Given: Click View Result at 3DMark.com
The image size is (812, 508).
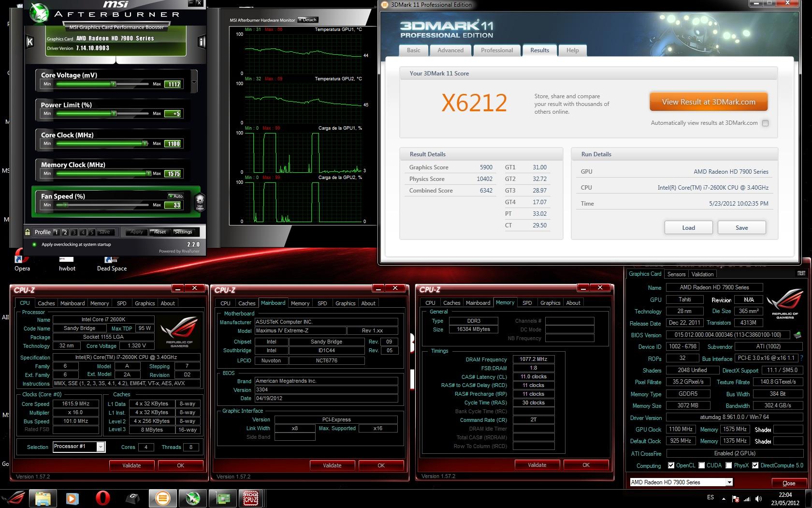Looking at the screenshot, I should click(709, 102).
